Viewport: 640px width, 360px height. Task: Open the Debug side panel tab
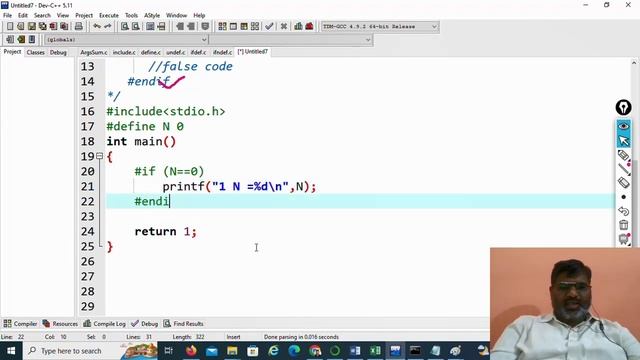tap(58, 52)
